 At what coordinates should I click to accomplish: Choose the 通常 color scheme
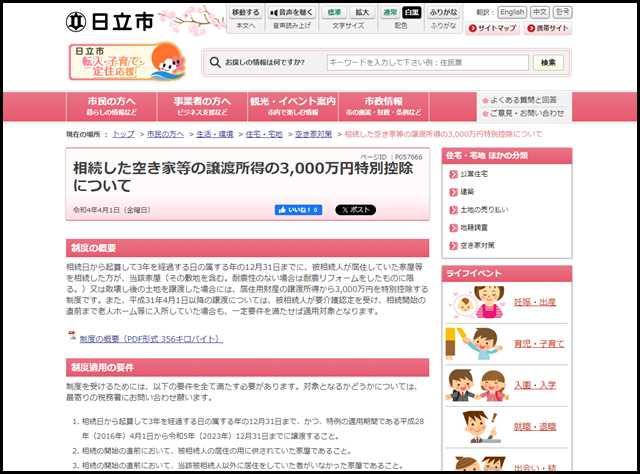coord(390,13)
